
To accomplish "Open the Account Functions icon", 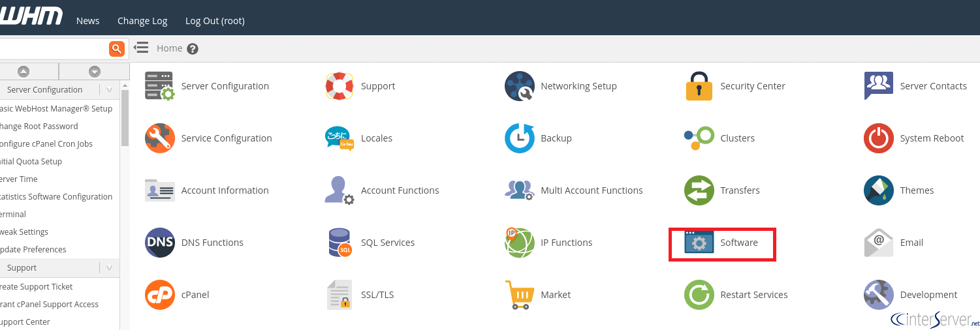I will (x=340, y=190).
